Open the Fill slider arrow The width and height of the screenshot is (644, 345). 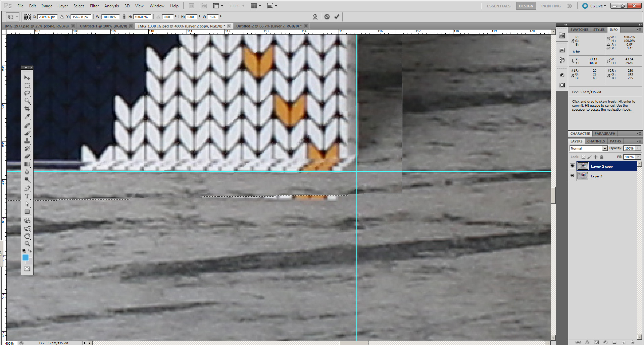tap(638, 157)
